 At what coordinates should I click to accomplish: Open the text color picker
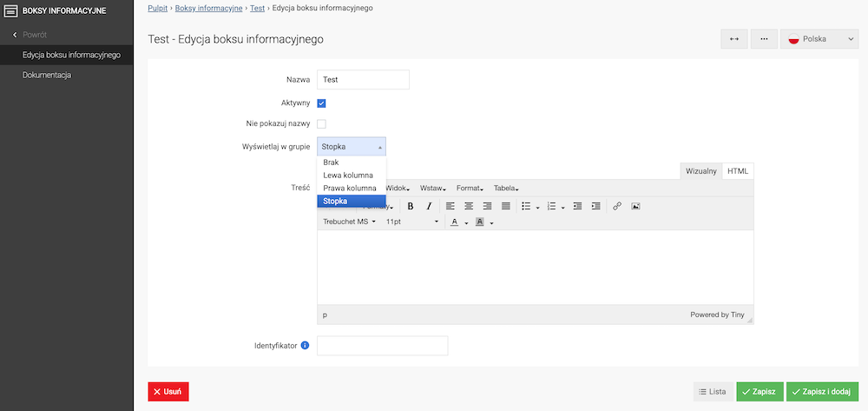[x=454, y=222]
